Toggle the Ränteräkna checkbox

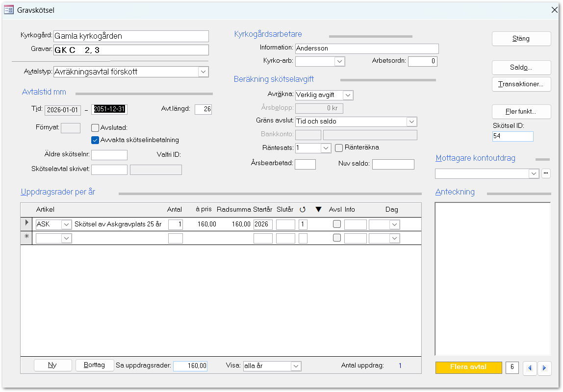click(x=339, y=147)
